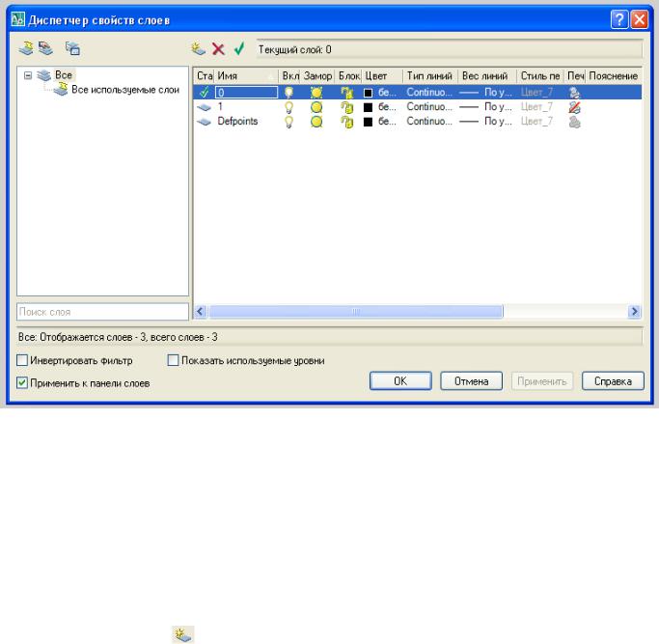Collapse the Все tree node

click(x=28, y=75)
